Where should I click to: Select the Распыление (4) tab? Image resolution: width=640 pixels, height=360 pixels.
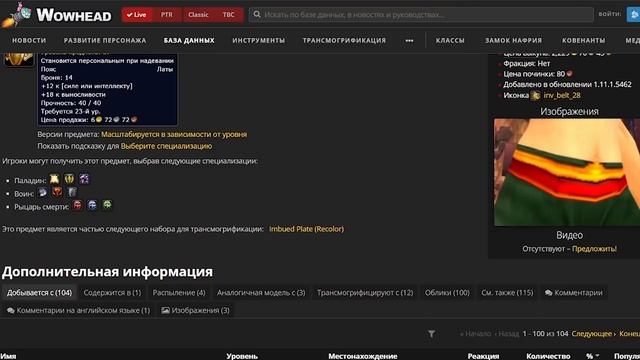point(179,293)
